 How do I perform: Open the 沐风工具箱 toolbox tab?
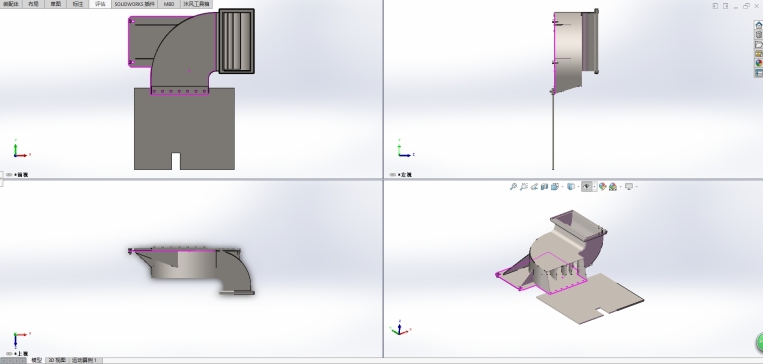(x=196, y=4)
